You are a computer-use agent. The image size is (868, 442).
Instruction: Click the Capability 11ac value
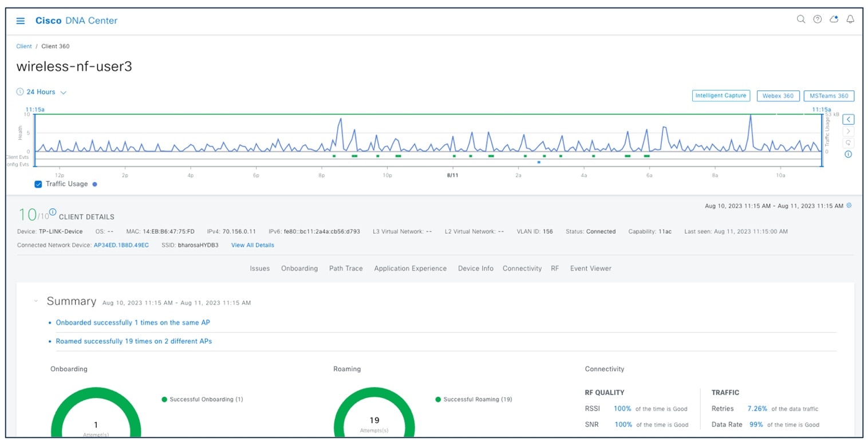[665, 232]
